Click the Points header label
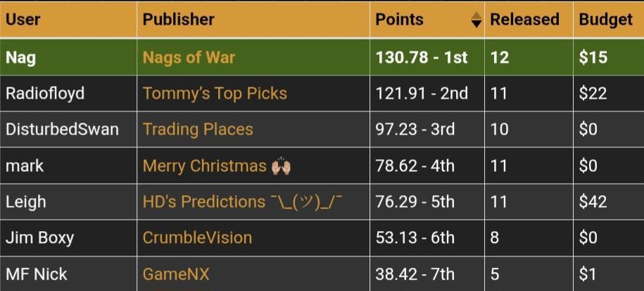Image resolution: width=644 pixels, height=291 pixels. pyautogui.click(x=399, y=20)
